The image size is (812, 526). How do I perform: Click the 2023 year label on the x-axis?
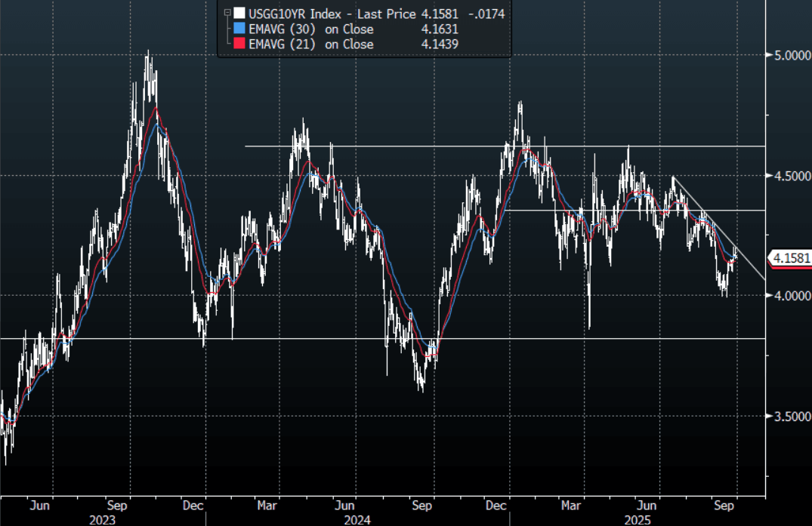coord(103,519)
